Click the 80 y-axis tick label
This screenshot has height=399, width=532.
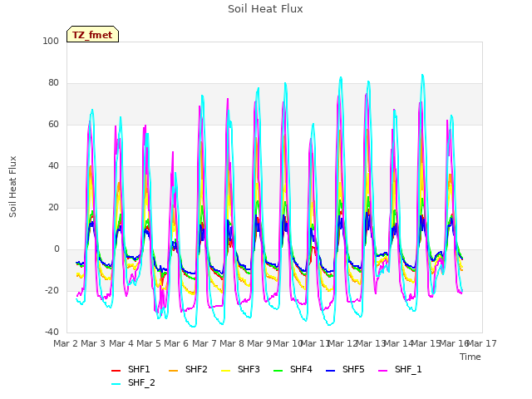click(53, 83)
